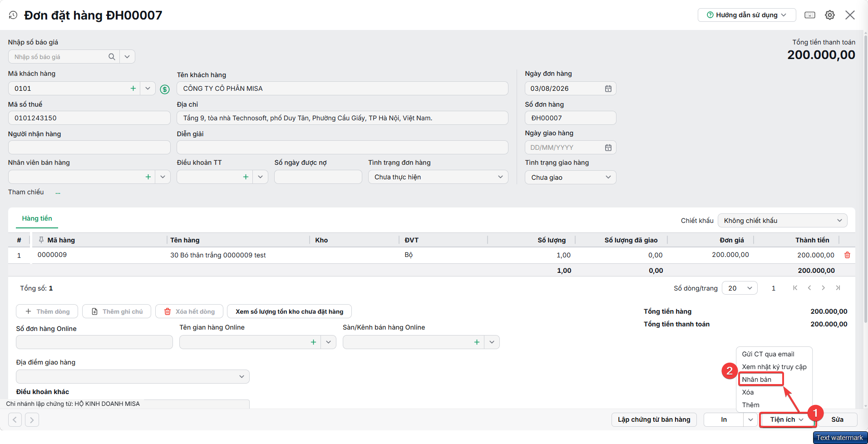Click the Sửa button
This screenshot has width=868, height=444.
pos(838,419)
